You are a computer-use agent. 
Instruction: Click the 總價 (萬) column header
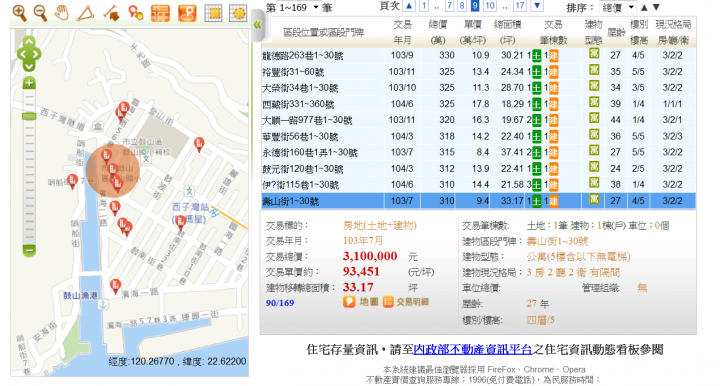(x=438, y=32)
